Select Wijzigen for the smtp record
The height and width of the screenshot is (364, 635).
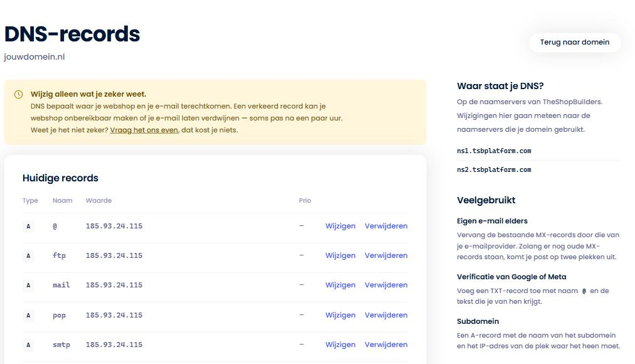click(x=340, y=345)
